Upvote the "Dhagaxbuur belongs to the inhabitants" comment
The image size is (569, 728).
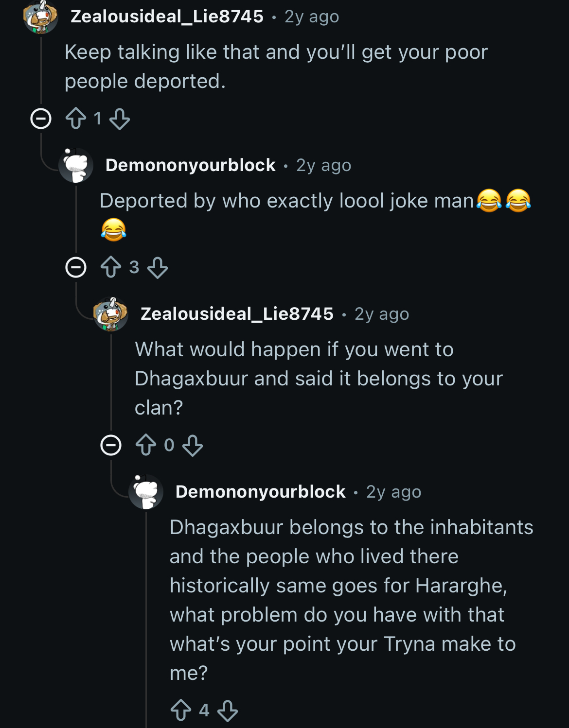click(x=181, y=711)
